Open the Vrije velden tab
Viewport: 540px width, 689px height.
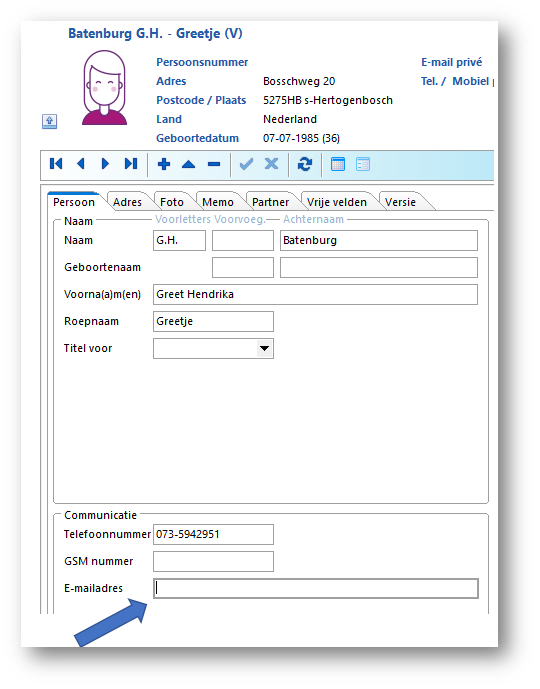(337, 202)
